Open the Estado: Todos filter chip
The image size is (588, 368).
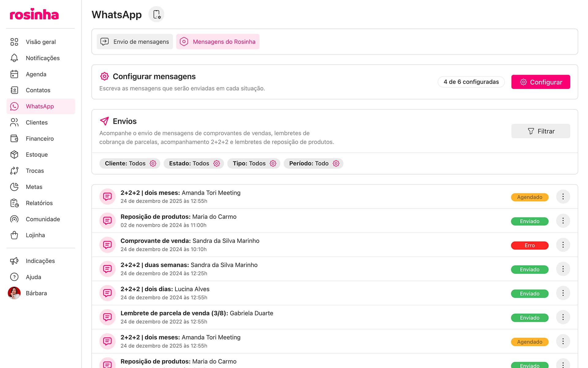194,163
